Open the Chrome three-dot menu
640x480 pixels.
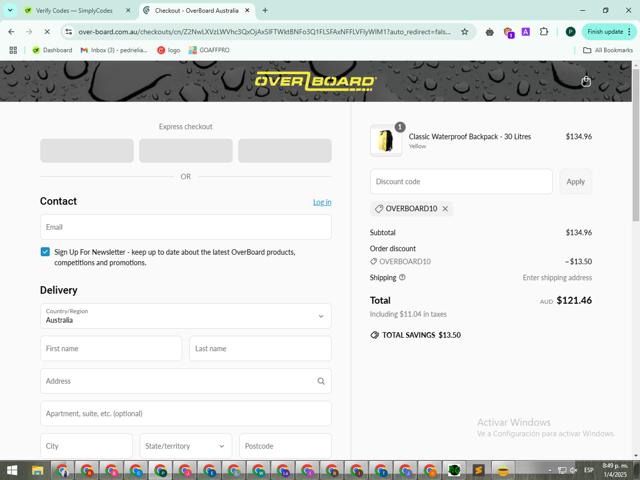point(630,31)
